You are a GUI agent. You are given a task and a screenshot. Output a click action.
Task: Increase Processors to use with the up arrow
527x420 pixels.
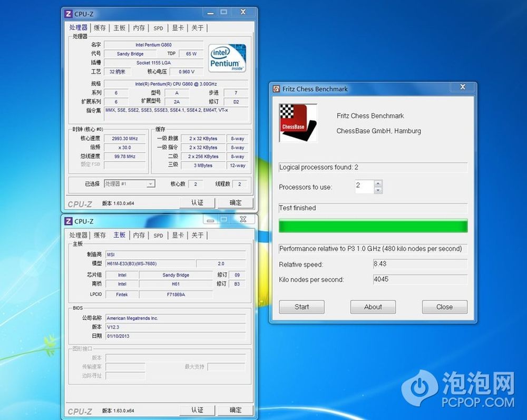[378, 183]
